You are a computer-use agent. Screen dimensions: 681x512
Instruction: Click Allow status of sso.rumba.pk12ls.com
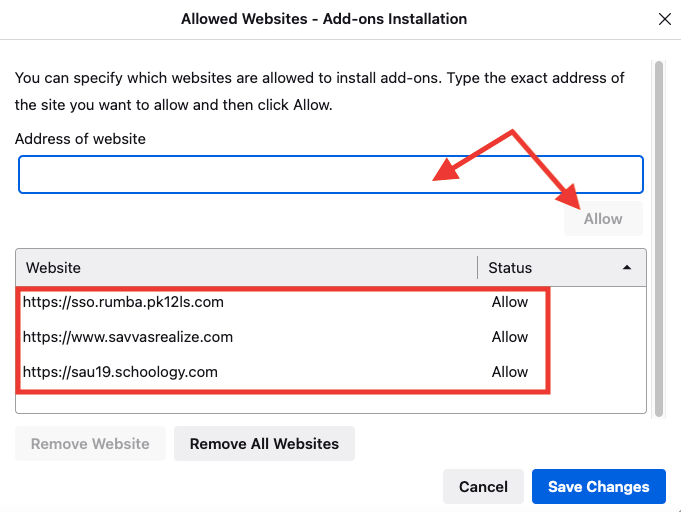[509, 302]
